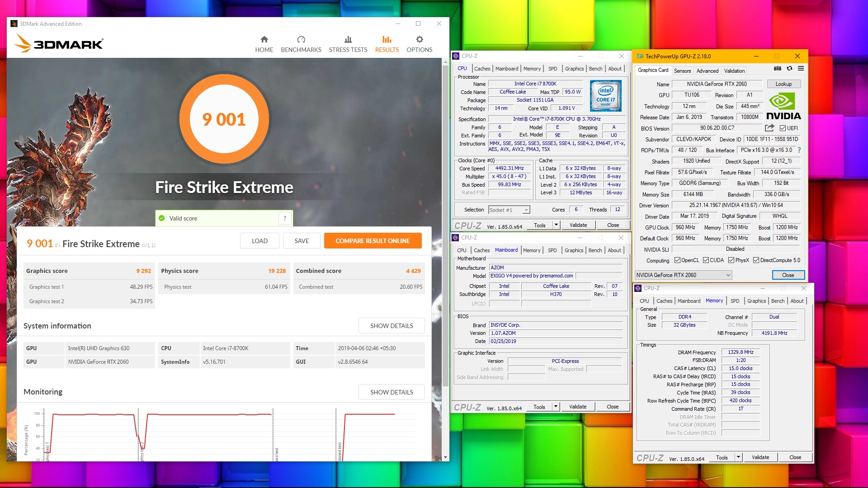Click the CPU-Z Memory window title icon
Image resolution: width=868 pixels, height=488 pixels.
tap(638, 288)
